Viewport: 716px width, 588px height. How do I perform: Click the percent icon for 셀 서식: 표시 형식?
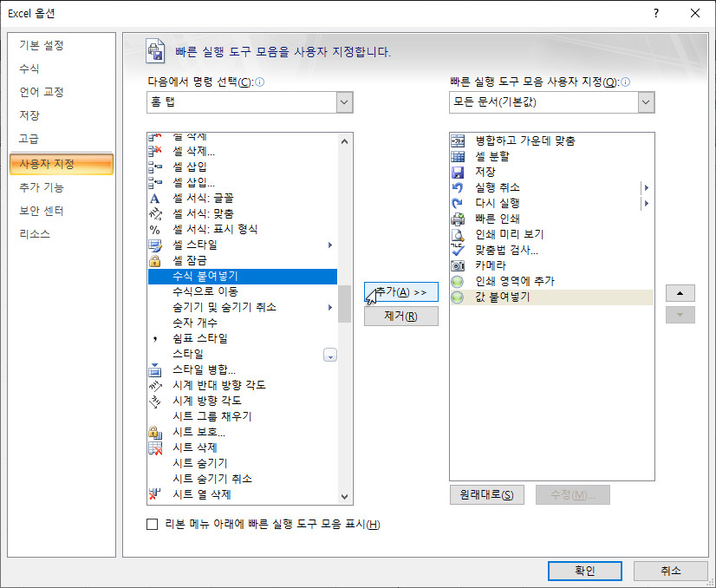point(155,229)
